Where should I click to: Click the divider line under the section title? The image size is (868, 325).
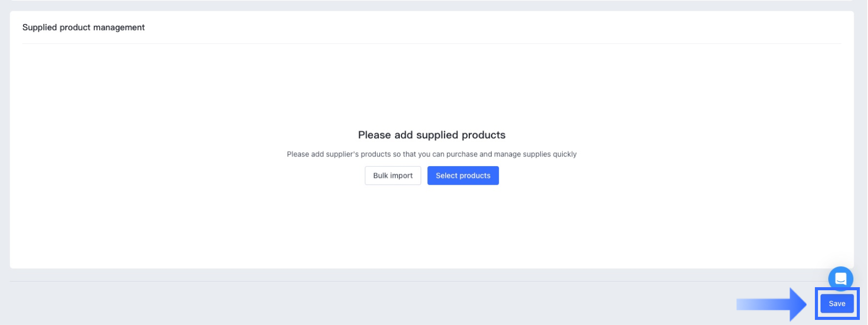[431, 43]
